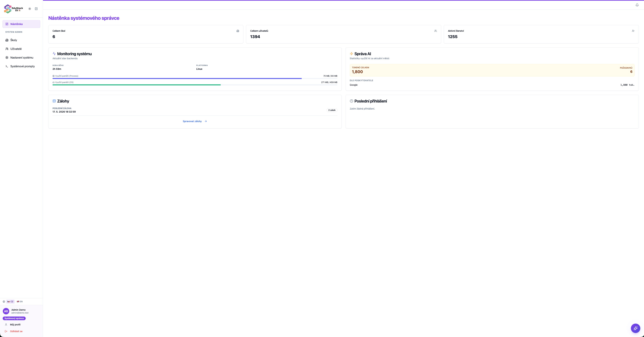644x337 pixels.
Task: Click the last backup date 17. 5. 2026 18:32:59
Action: 64,112
